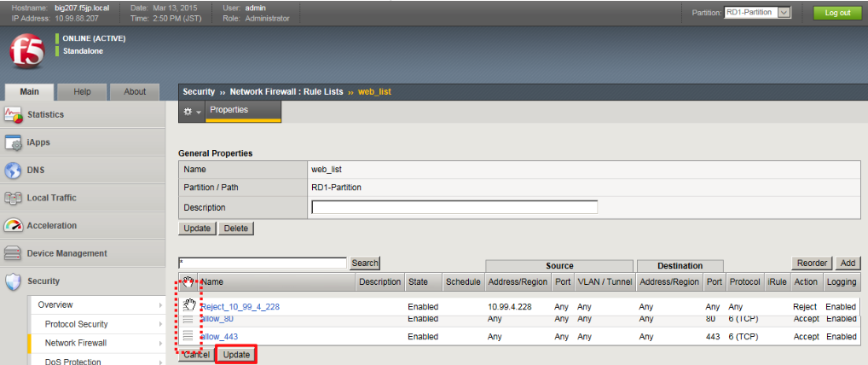Click the Description input field
Screen dimensions: 868x365
click(x=454, y=207)
